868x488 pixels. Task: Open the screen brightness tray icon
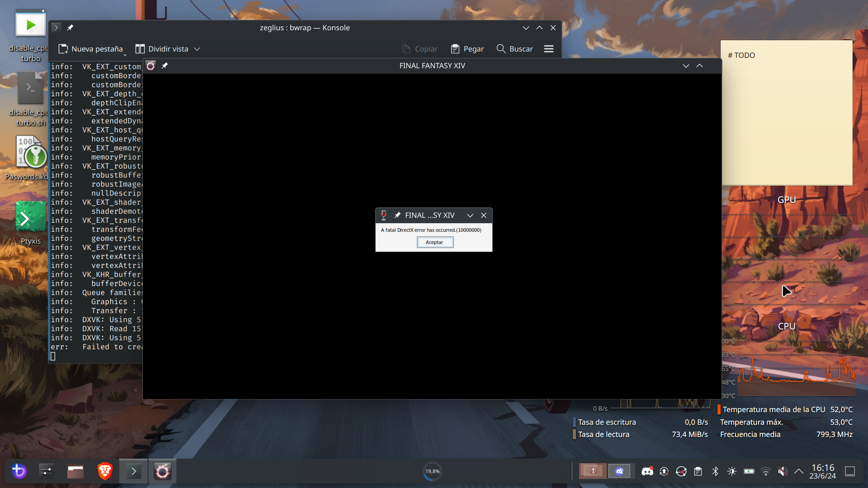pyautogui.click(x=731, y=471)
